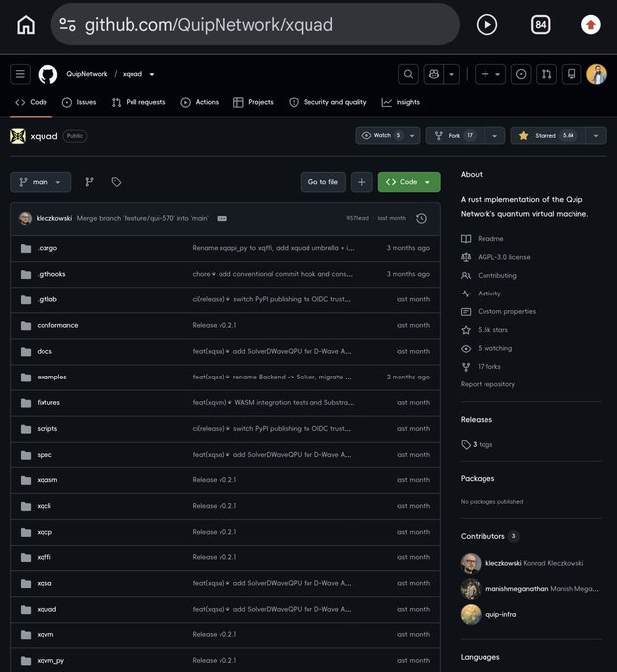Switch to the Actions tab
Image resolution: width=617 pixels, height=672 pixels.
tap(200, 102)
